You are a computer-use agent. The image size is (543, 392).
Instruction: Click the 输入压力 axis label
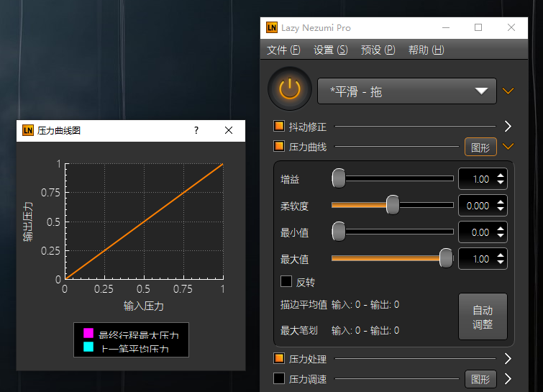(x=144, y=306)
